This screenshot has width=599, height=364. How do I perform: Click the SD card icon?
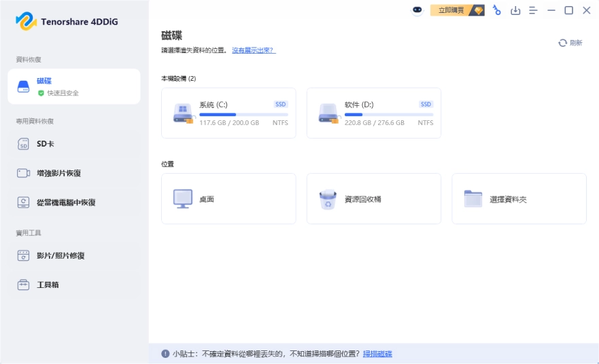(x=23, y=144)
